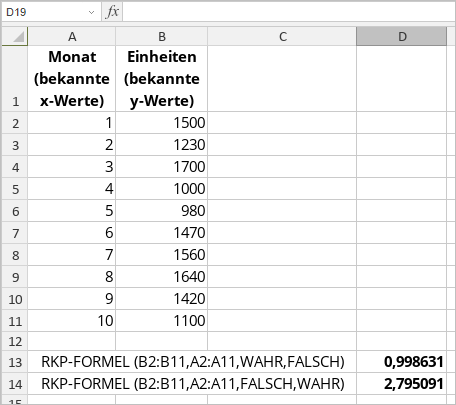Select row 13 header
The image size is (456, 405).
[15, 362]
